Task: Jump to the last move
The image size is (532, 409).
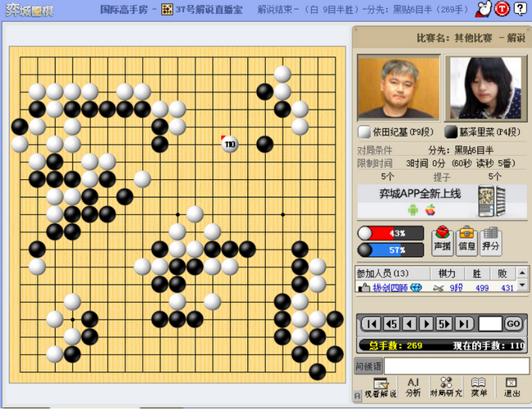Action: point(464,324)
